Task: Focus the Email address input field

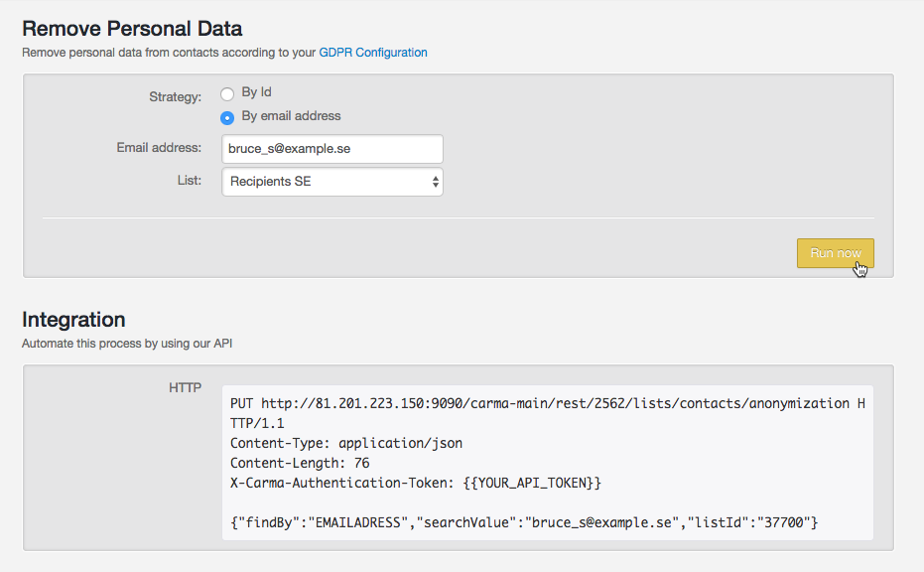Action: 332,149
